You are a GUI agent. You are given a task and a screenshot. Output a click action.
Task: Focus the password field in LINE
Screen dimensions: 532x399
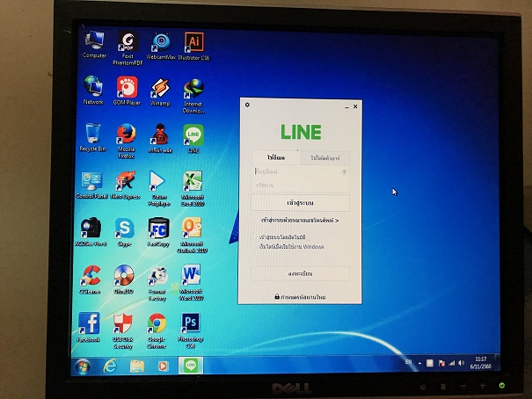300,185
